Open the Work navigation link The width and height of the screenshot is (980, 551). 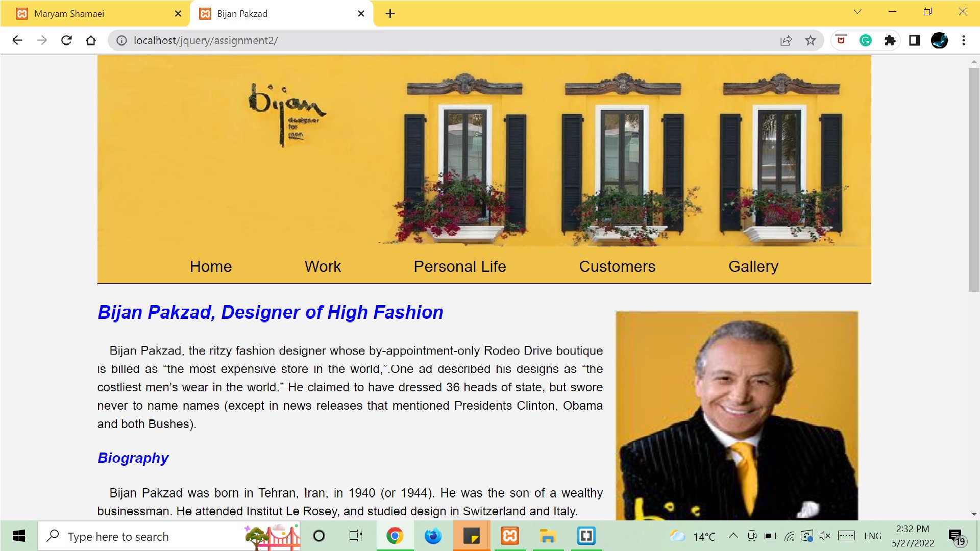(x=323, y=266)
